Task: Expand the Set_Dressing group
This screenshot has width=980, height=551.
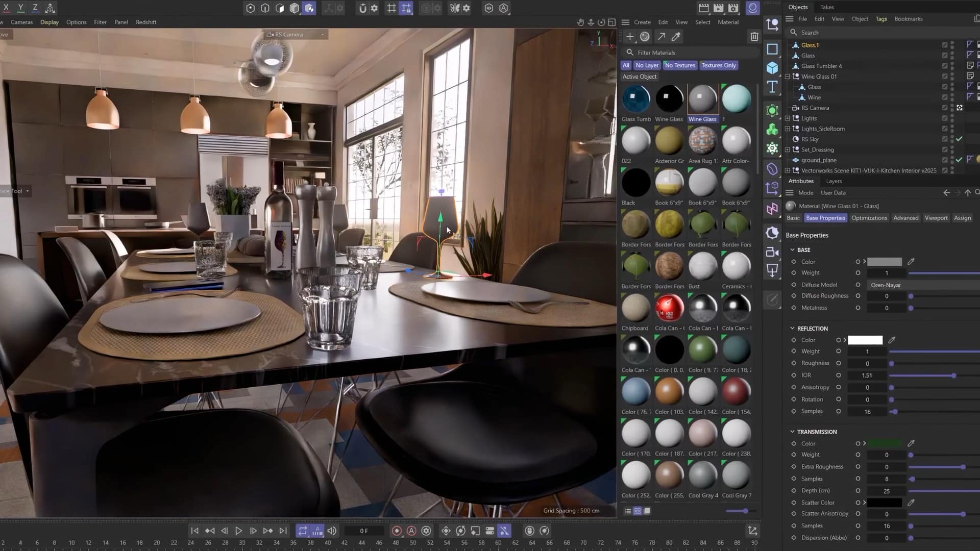Action: click(x=788, y=149)
